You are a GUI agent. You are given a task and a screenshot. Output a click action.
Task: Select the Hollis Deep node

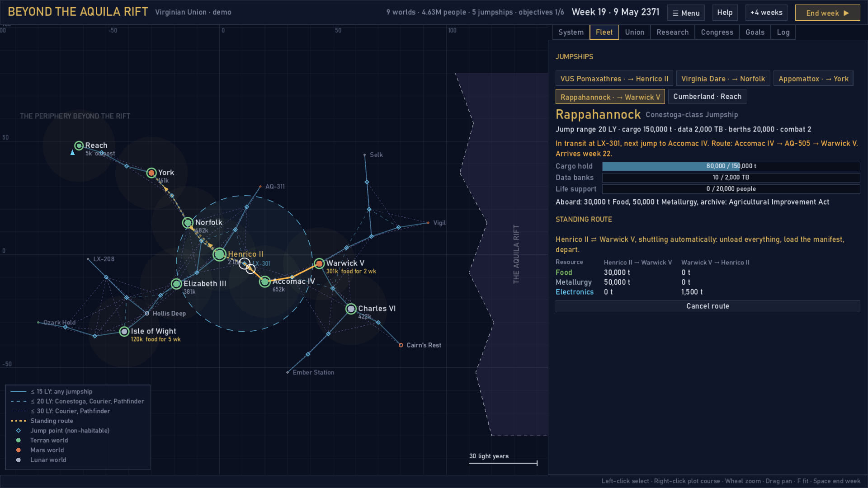click(x=147, y=313)
